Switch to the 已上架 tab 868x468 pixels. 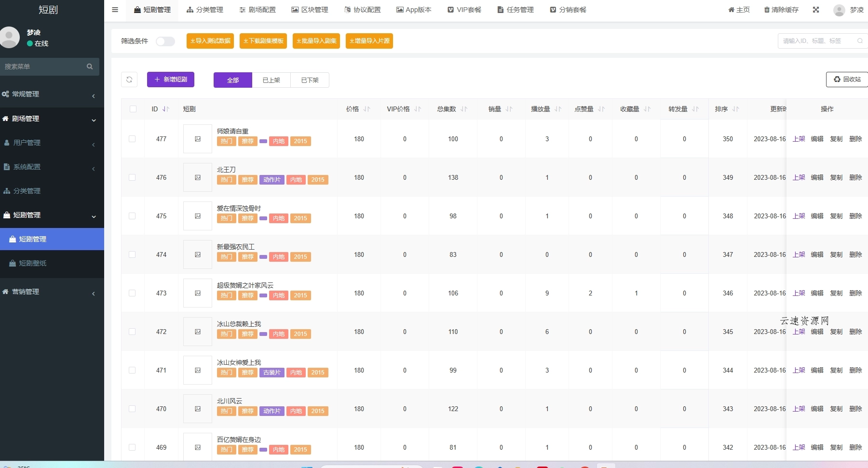tap(271, 80)
